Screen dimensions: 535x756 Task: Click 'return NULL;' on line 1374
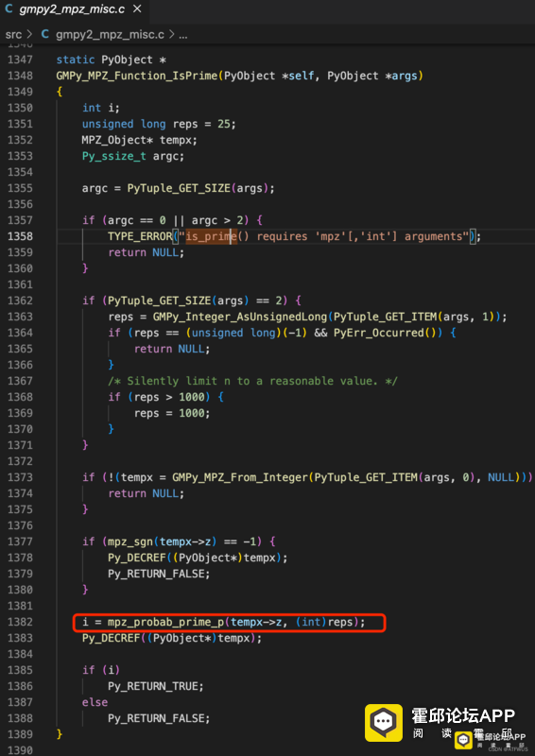[147, 493]
